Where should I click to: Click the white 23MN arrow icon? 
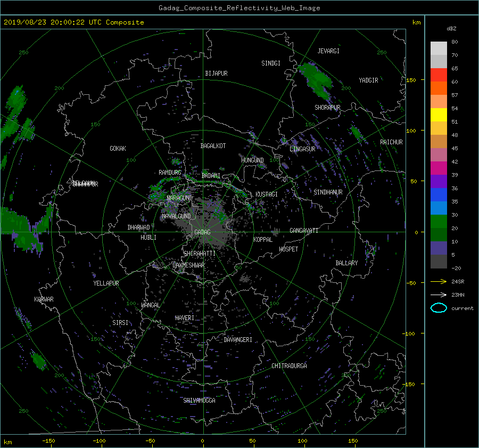click(x=439, y=295)
